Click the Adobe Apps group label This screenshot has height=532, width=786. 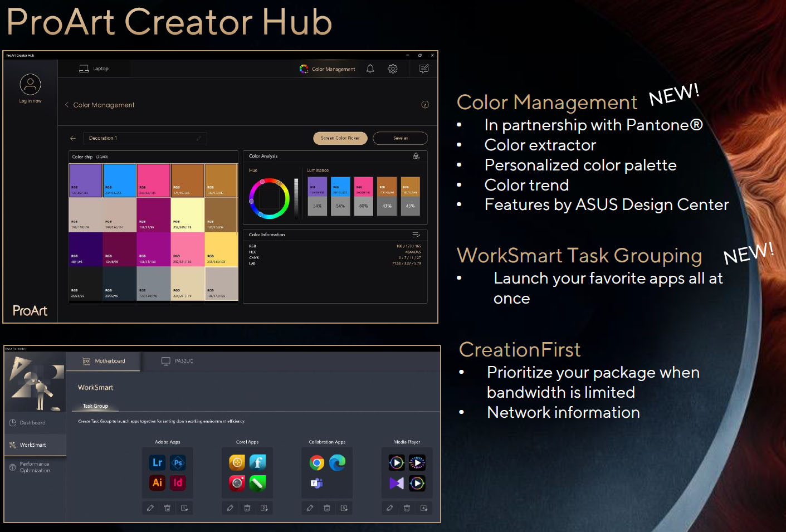coord(168,442)
